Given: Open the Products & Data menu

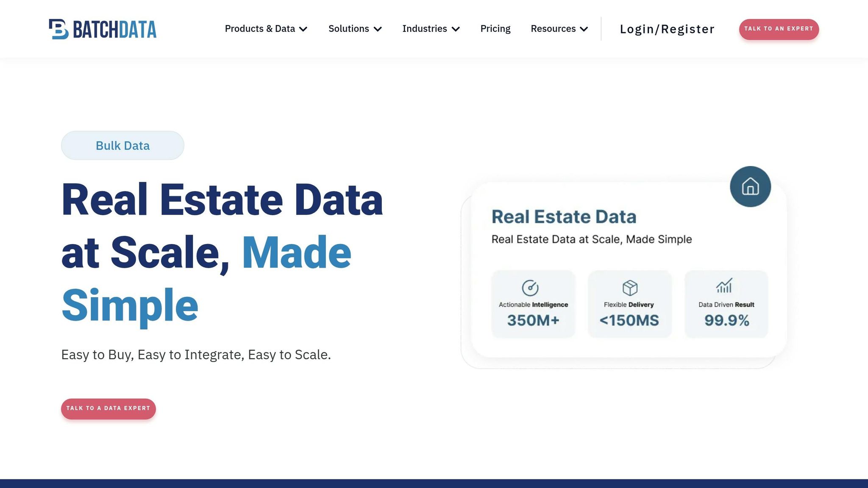Looking at the screenshot, I should click(266, 29).
